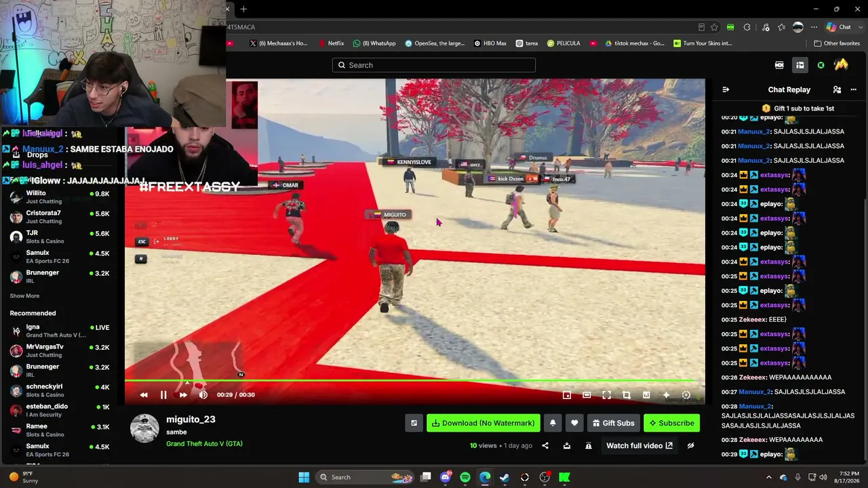Focus the Kick search field
868x488 pixels.
(434, 65)
